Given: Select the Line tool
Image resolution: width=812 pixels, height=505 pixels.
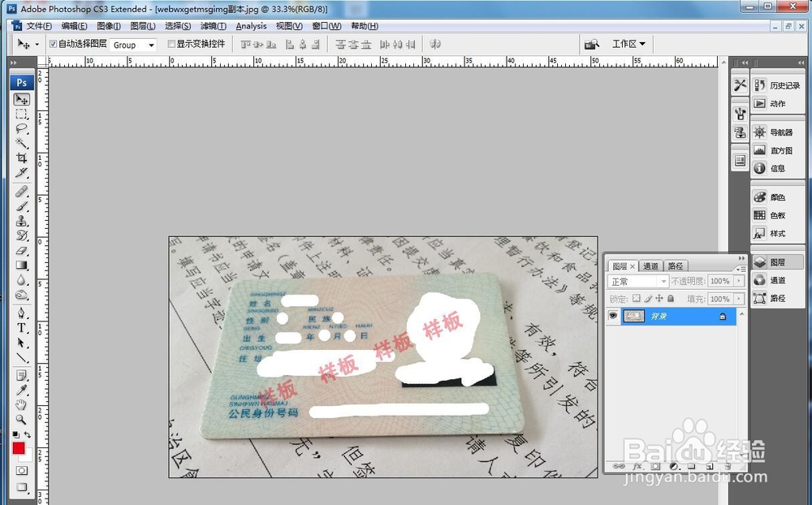Looking at the screenshot, I should pyautogui.click(x=22, y=357).
